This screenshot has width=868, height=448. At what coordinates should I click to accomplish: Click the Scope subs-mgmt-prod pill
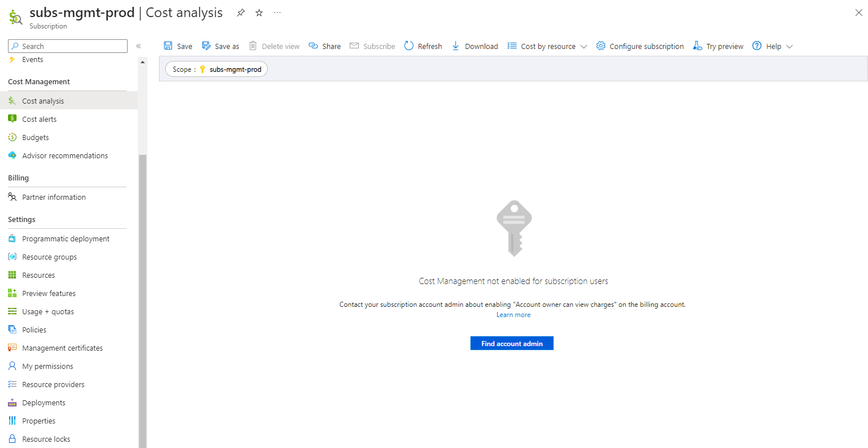216,69
